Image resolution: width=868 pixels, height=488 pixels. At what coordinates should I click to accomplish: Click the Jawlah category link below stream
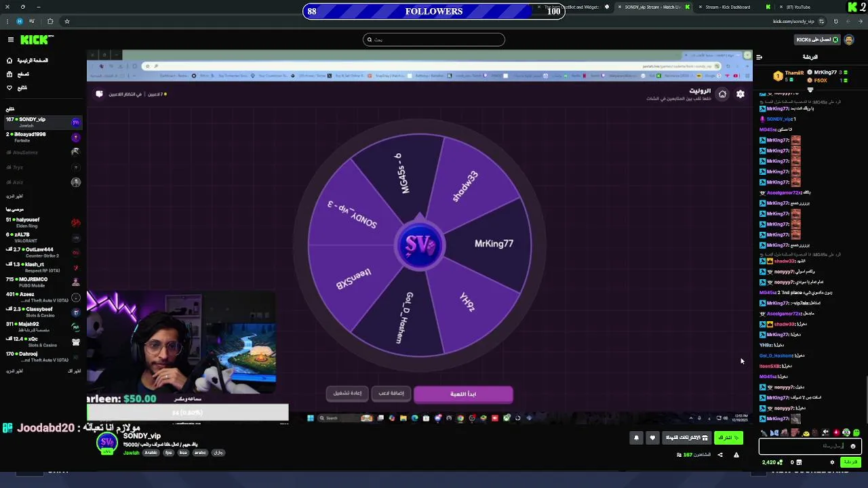131,453
